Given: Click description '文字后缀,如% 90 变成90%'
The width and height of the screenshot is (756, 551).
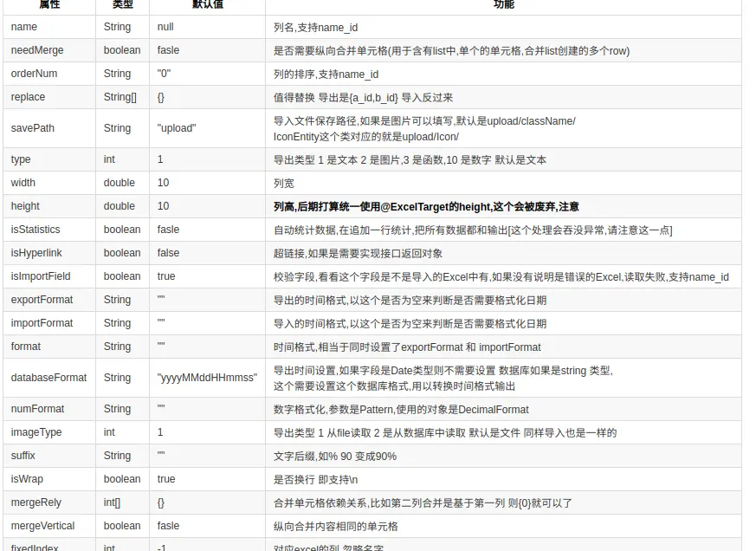Looking at the screenshot, I should pos(335,457).
